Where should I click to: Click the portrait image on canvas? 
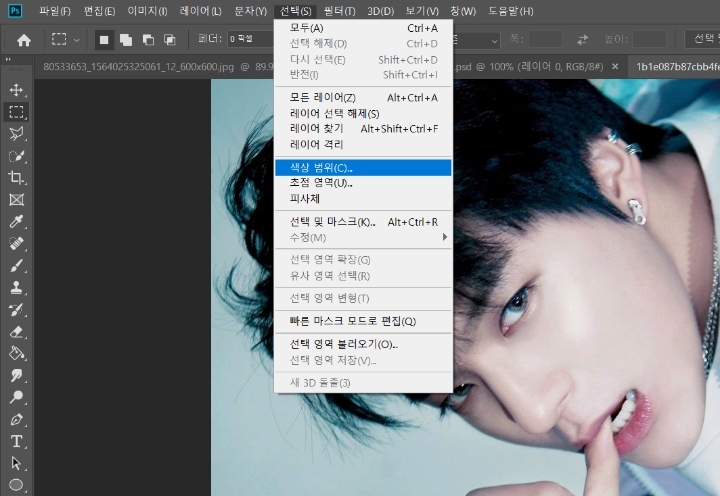coord(586,287)
